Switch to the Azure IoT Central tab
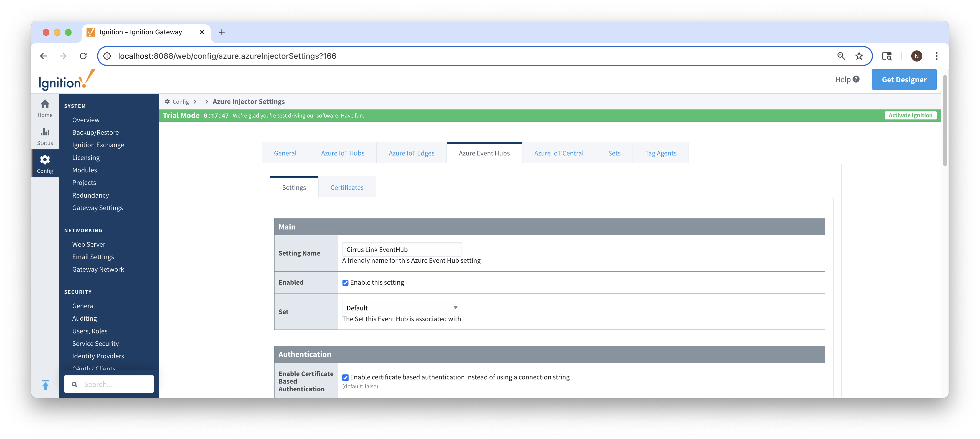The height and width of the screenshot is (439, 980). 558,153
